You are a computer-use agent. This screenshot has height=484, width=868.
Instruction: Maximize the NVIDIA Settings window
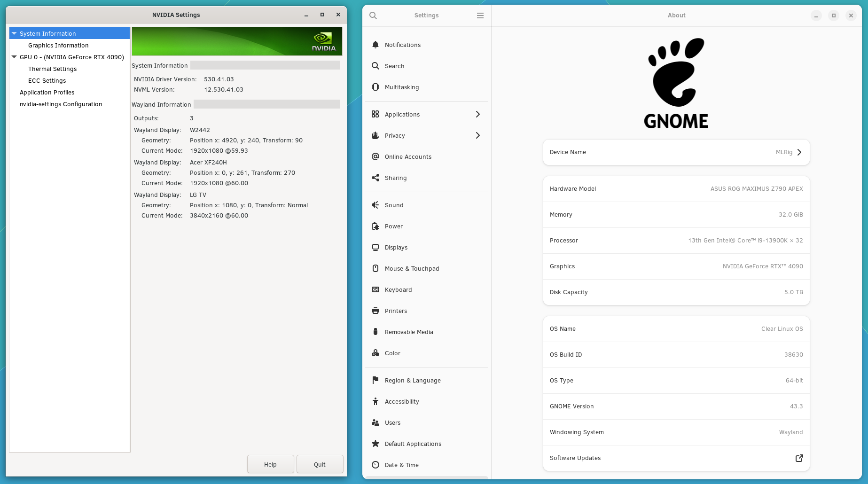322,15
